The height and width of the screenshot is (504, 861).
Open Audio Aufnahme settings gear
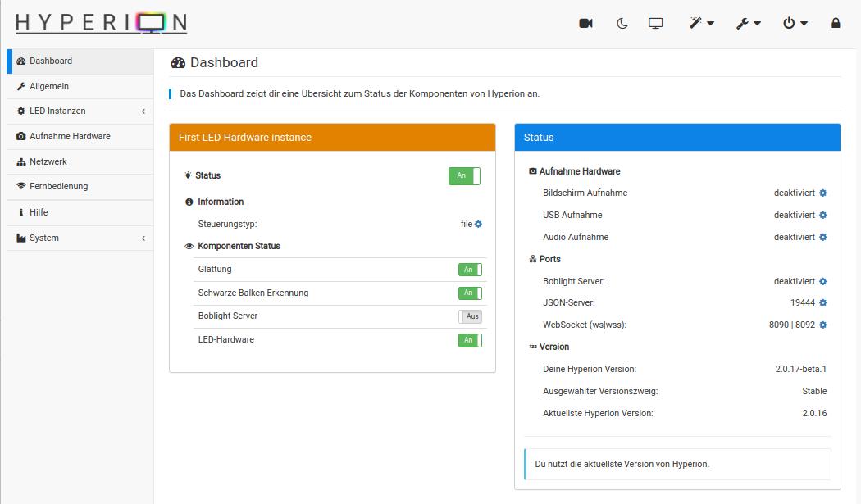click(x=822, y=237)
